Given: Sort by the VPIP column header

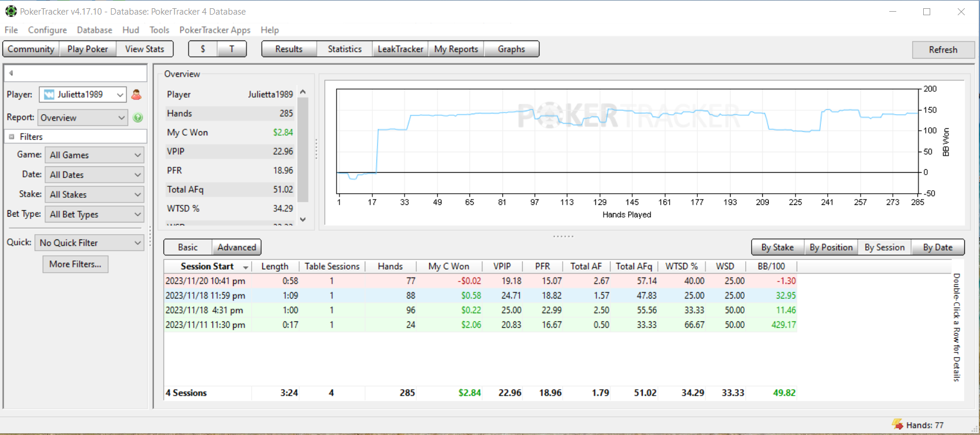Looking at the screenshot, I should 502,266.
